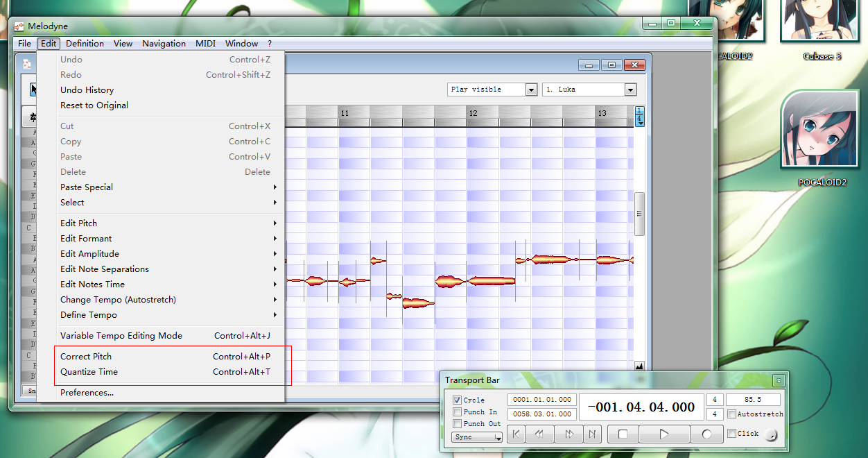This screenshot has height=458, width=868.
Task: Click the metronome click volume knob
Action: pyautogui.click(x=772, y=434)
